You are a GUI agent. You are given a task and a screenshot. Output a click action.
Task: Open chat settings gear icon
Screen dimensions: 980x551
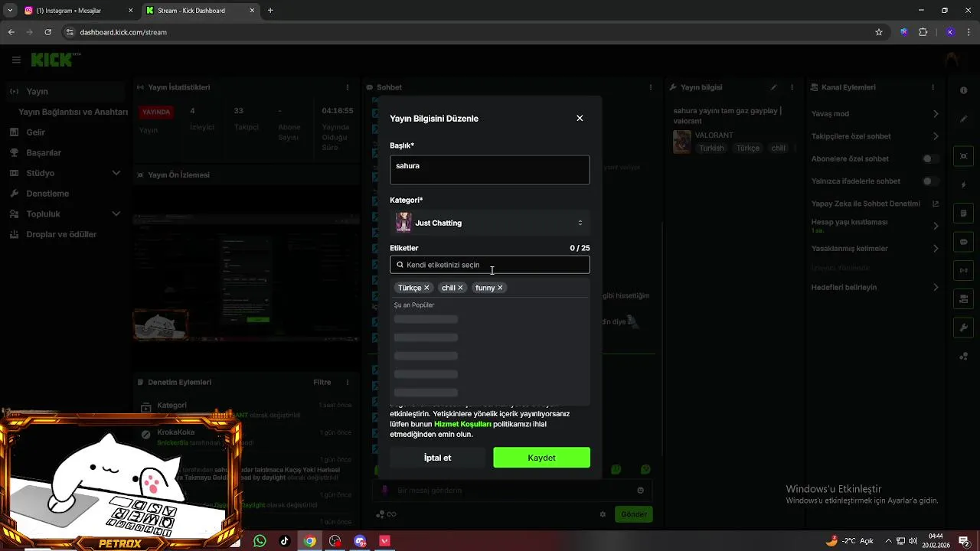[603, 514]
